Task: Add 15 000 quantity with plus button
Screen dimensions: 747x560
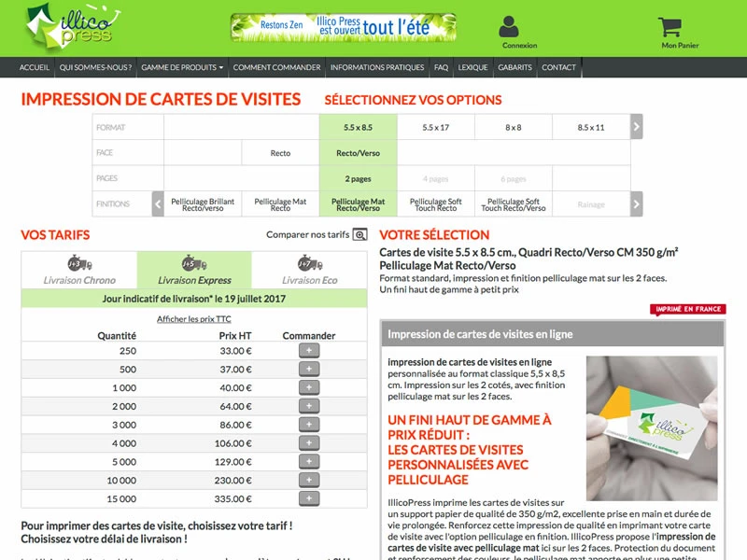Action: click(x=309, y=498)
